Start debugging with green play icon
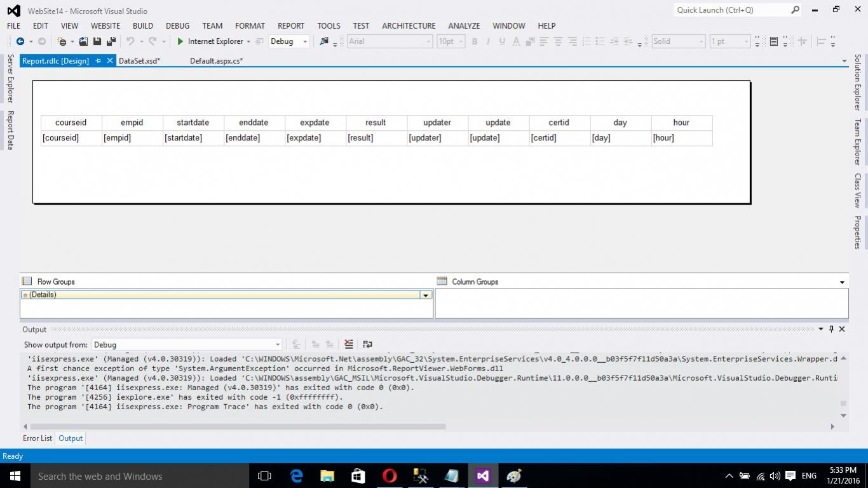 pos(180,41)
